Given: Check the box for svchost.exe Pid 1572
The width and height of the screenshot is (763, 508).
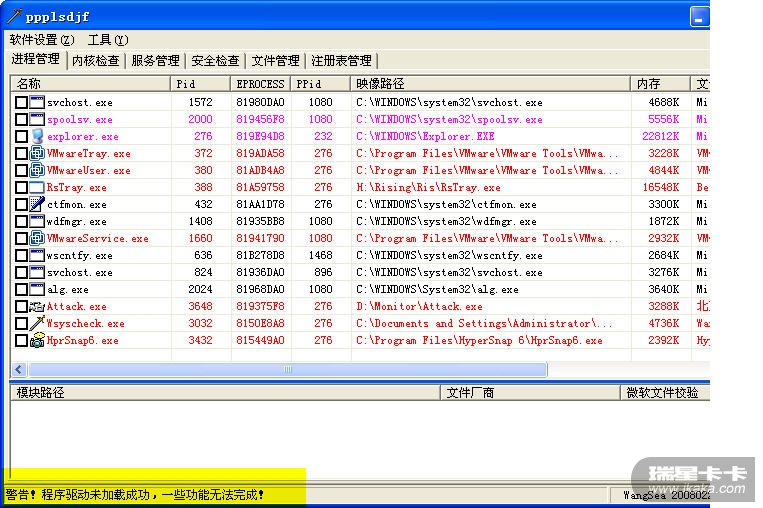Looking at the screenshot, I should [21, 102].
